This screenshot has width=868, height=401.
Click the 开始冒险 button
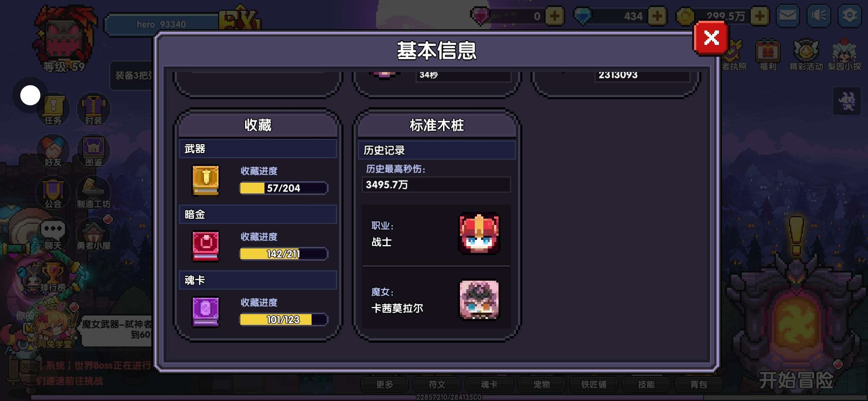[x=796, y=380]
